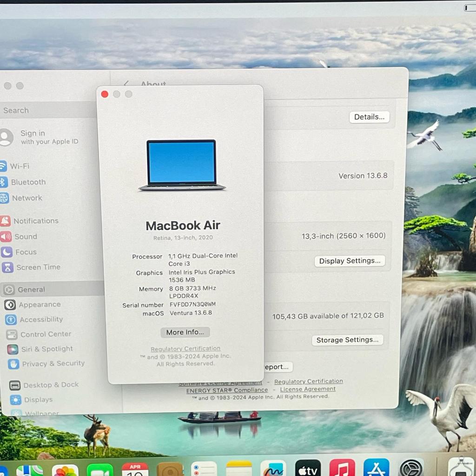The image size is (476, 476).
Task: Select Screen Time in sidebar
Action: click(38, 267)
